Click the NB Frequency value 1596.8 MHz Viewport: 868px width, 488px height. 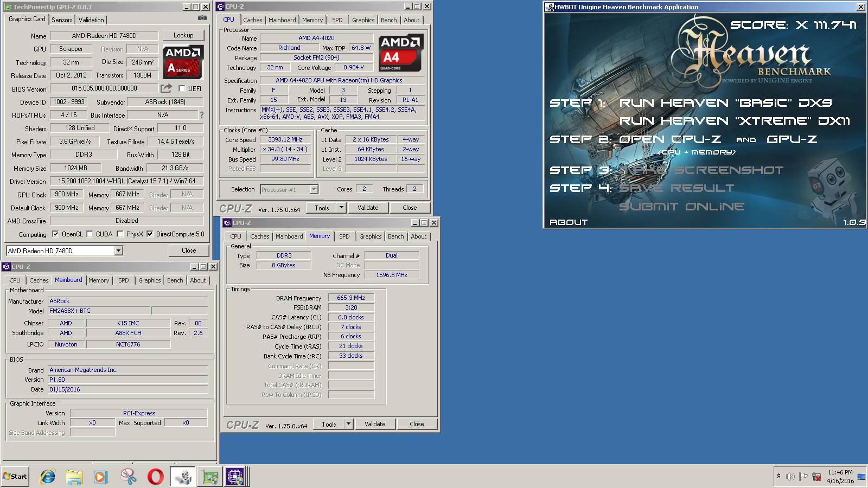(392, 275)
